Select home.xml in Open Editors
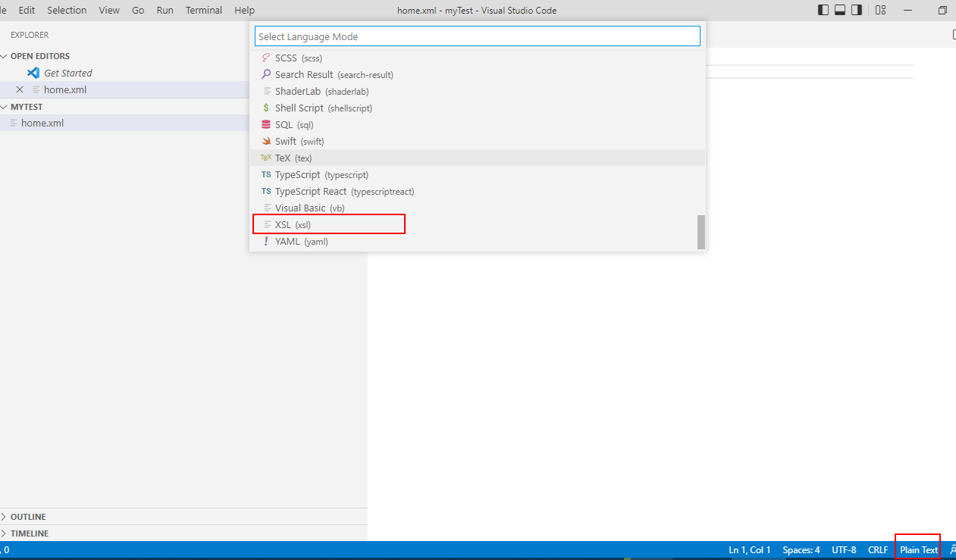 point(65,89)
